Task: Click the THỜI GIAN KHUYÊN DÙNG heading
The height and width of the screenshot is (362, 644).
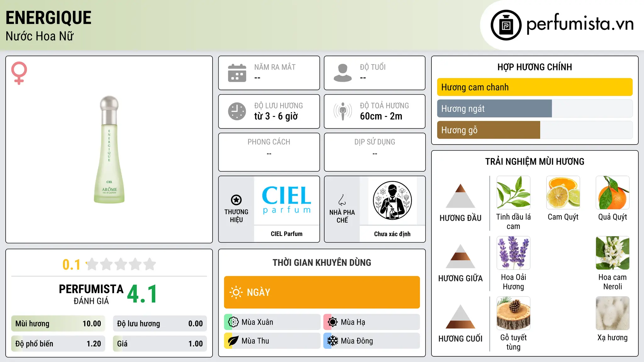Action: [322, 262]
